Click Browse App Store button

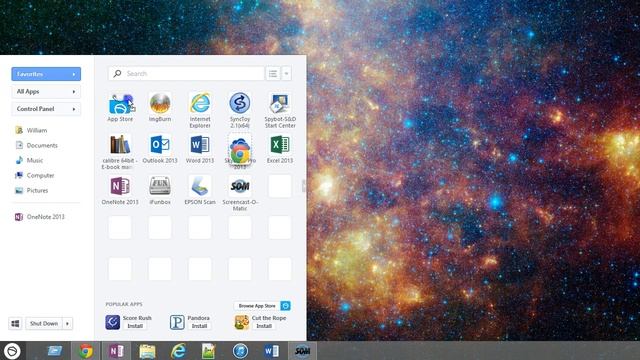click(262, 306)
